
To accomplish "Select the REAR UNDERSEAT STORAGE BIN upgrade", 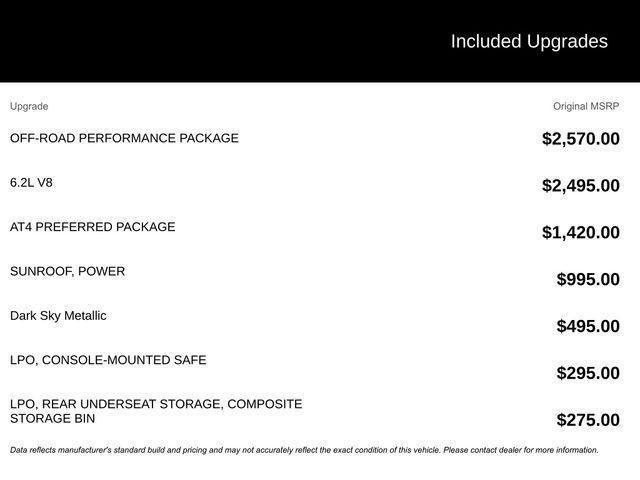I will click(x=155, y=411).
